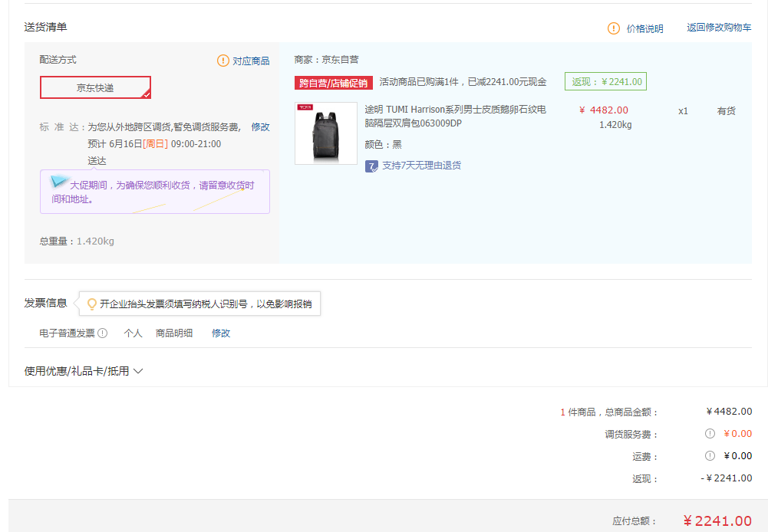Click the 有货 stock status
Viewport: 768px width, 532px height.
click(x=727, y=111)
